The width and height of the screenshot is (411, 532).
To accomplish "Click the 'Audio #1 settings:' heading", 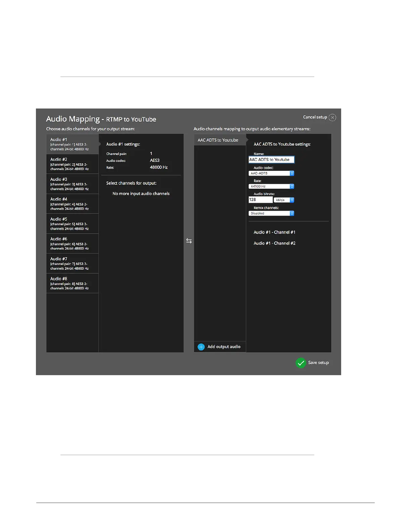I will [x=123, y=144].
